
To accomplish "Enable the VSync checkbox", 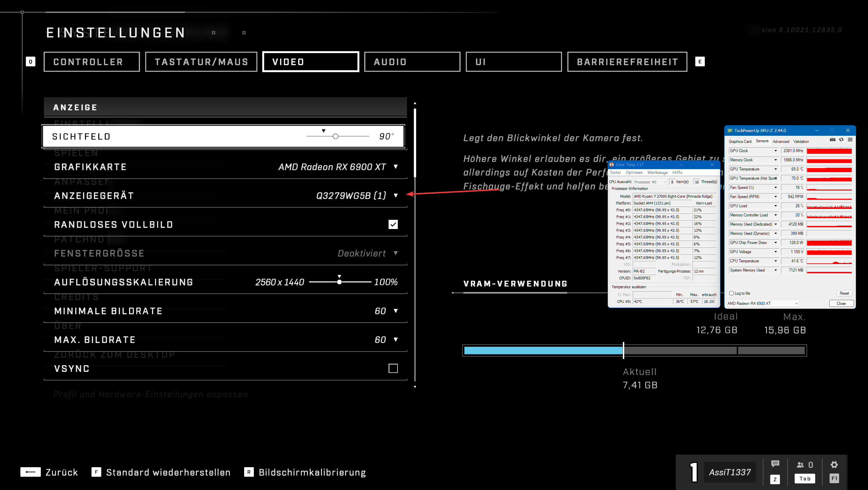I will coord(393,369).
